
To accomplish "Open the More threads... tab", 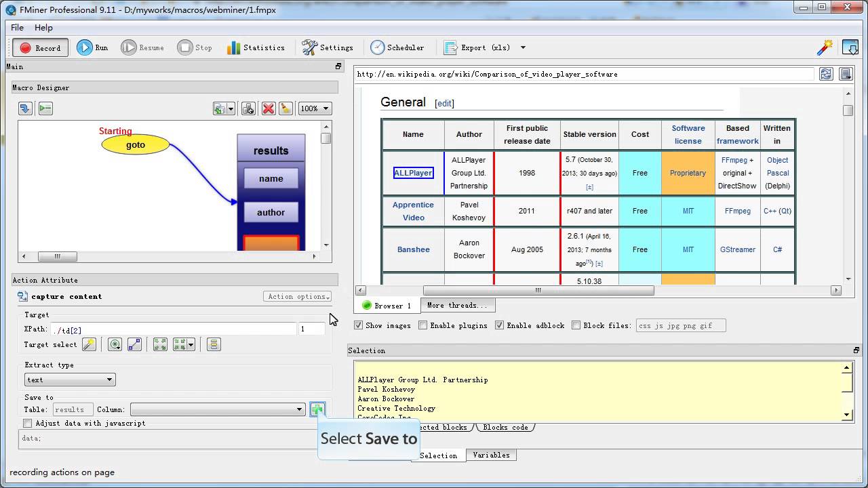I will (457, 305).
